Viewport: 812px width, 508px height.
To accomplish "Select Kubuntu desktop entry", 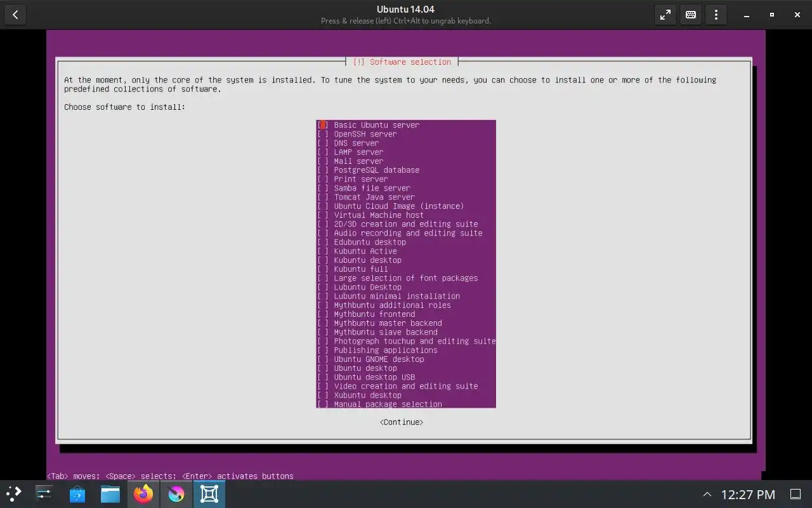I will tap(406, 260).
